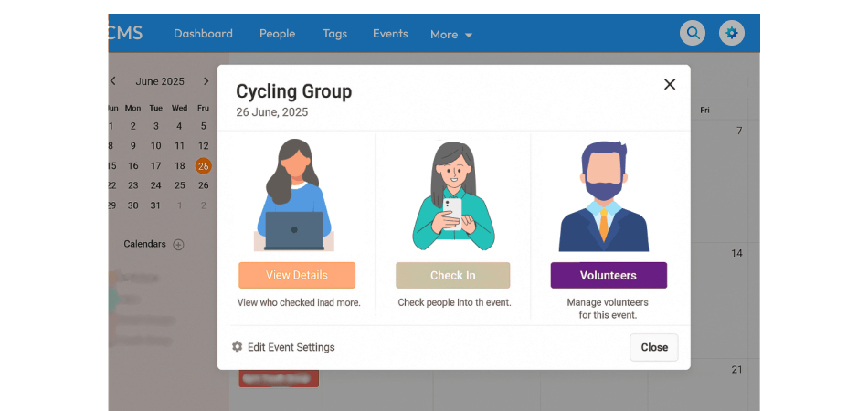868x411 pixels.
Task: Click the bearded man volunteer illustration
Action: tap(604, 195)
